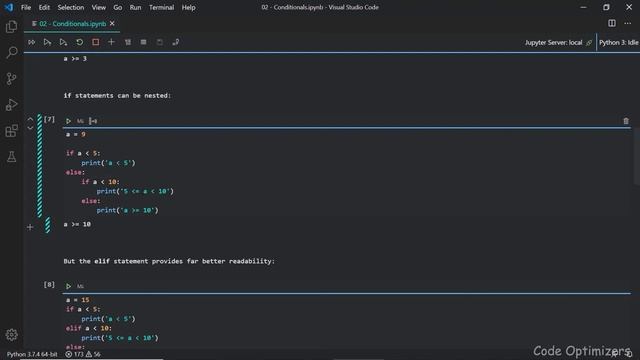Select the 02 - Conditionals.ipynb tab

72,24
